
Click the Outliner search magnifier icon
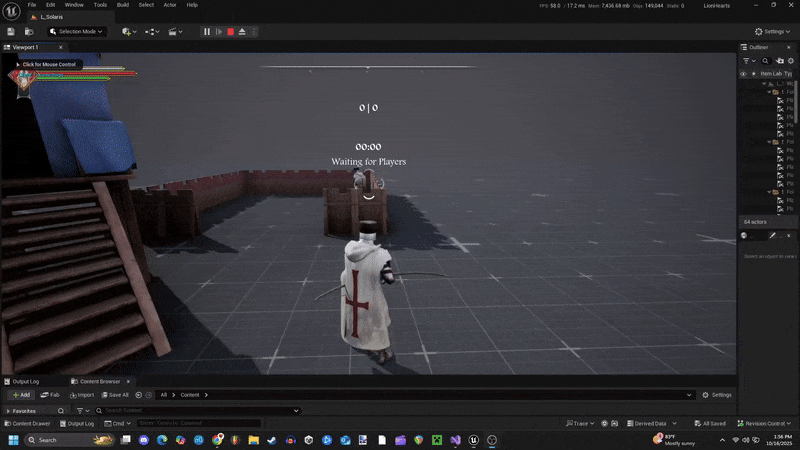[765, 60]
